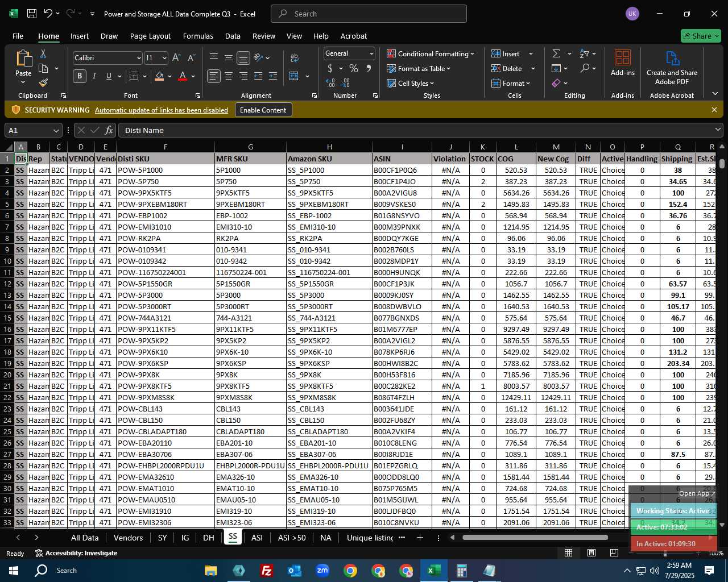728x582 pixels.
Task: Open Zoom from the taskbar
Action: (x=322, y=570)
